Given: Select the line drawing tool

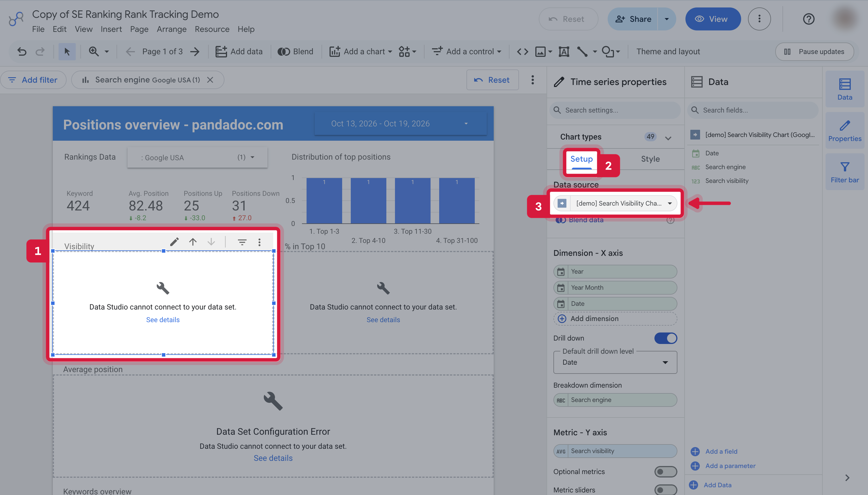Looking at the screenshot, I should pyautogui.click(x=582, y=52).
